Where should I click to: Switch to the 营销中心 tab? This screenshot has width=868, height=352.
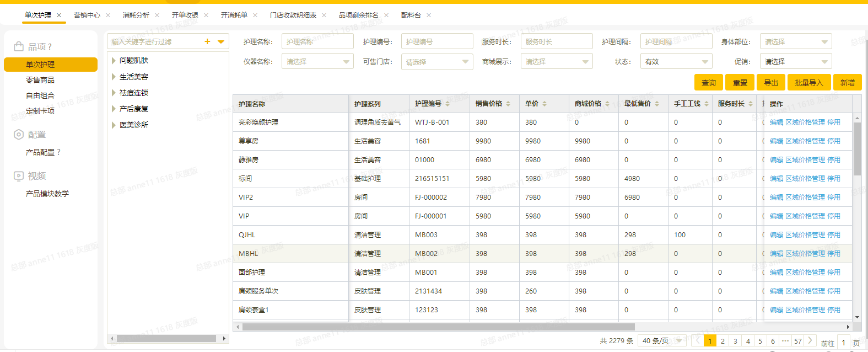tap(87, 15)
